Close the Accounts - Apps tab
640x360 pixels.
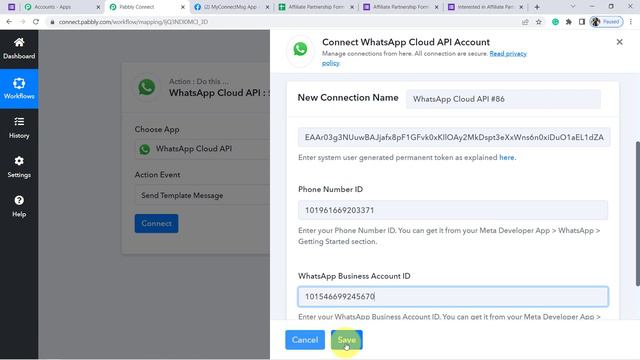98,7
